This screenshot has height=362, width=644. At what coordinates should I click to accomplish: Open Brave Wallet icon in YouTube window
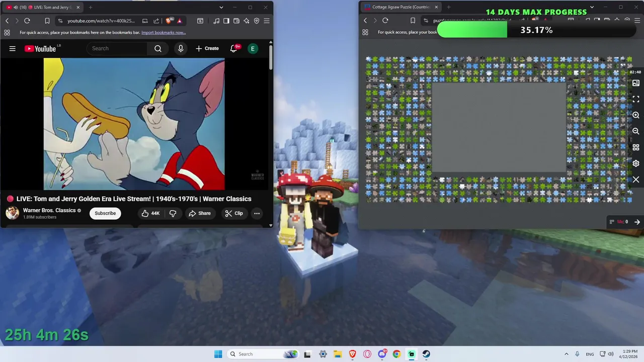[236, 21]
